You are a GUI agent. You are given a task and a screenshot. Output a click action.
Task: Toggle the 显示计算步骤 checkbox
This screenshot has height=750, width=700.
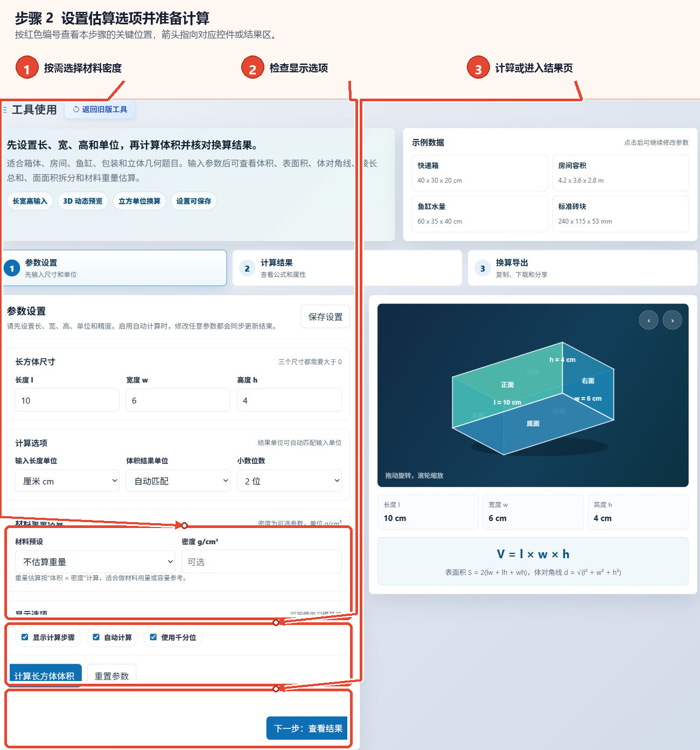[x=25, y=637]
